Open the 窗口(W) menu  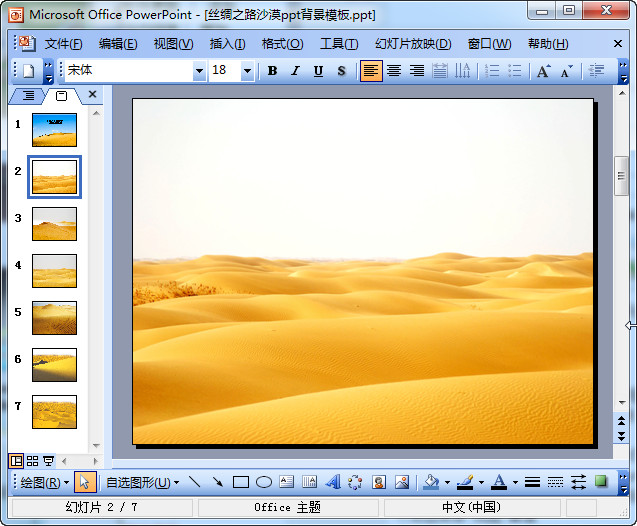(490, 43)
